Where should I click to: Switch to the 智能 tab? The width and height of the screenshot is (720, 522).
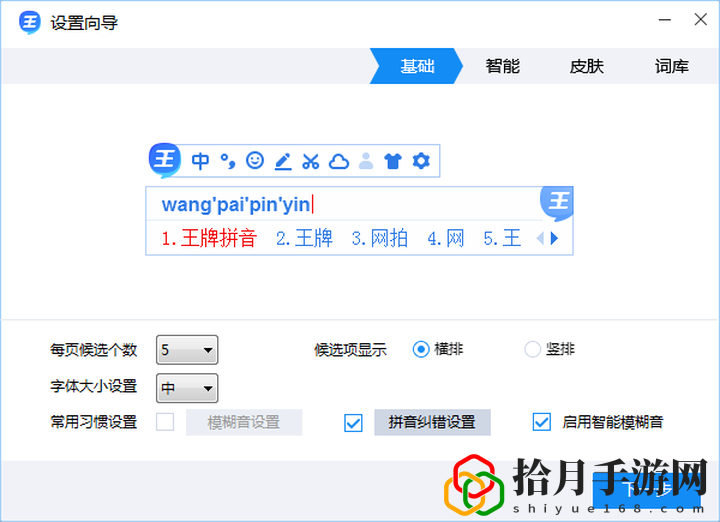[x=502, y=66]
